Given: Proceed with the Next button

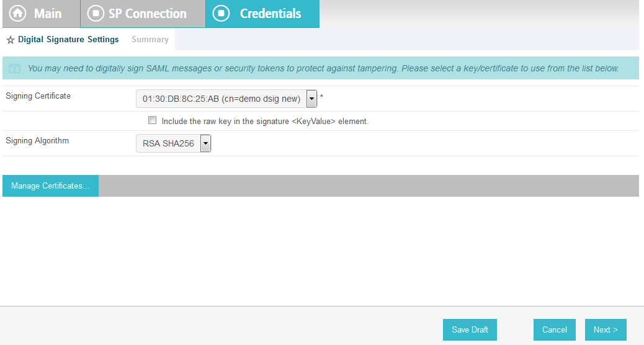Looking at the screenshot, I should click(606, 330).
